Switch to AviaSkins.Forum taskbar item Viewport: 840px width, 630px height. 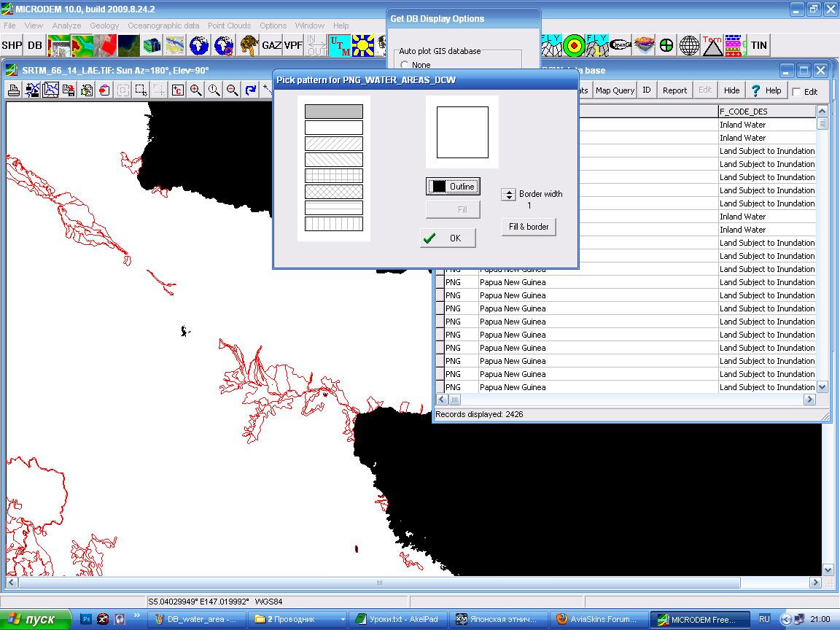pos(599,619)
